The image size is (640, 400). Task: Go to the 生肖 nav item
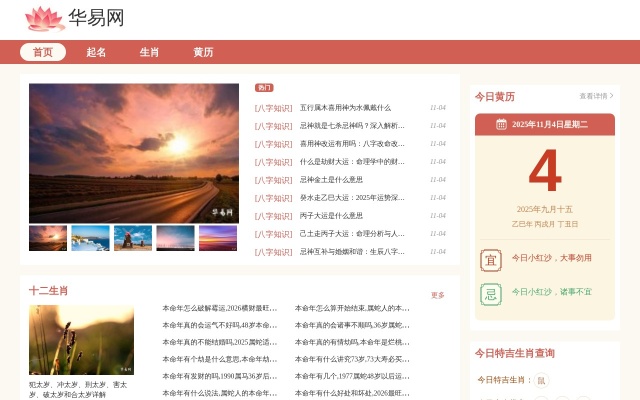[x=149, y=52]
